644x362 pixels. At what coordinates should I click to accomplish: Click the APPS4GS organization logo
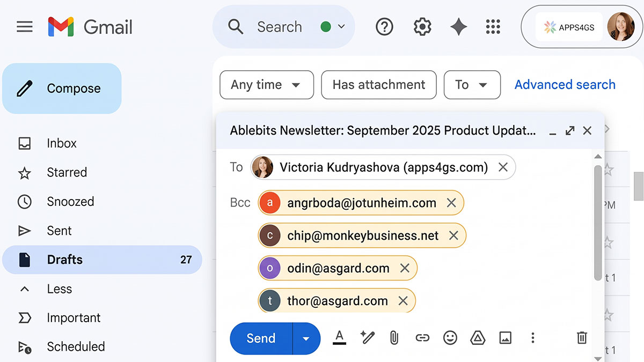point(569,27)
